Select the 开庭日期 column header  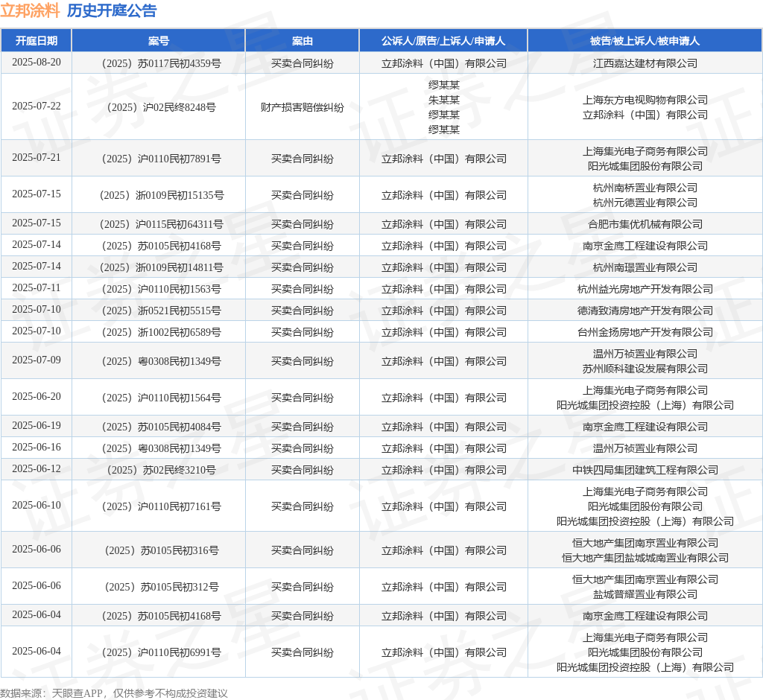(x=37, y=41)
